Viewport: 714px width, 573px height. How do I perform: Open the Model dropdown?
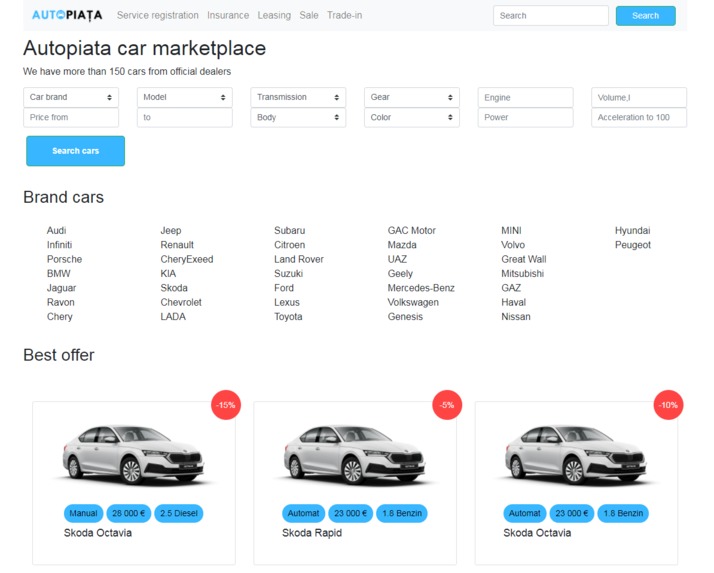click(x=184, y=97)
